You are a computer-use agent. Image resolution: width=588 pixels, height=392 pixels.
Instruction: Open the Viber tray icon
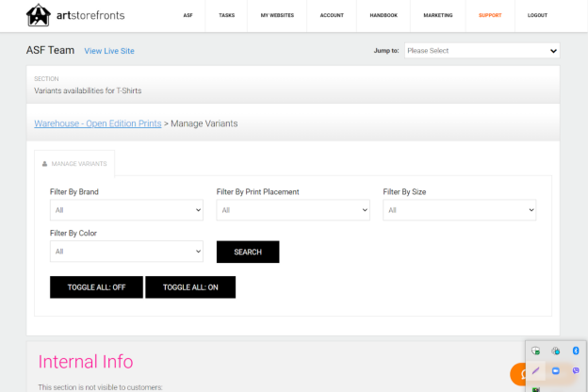576,370
